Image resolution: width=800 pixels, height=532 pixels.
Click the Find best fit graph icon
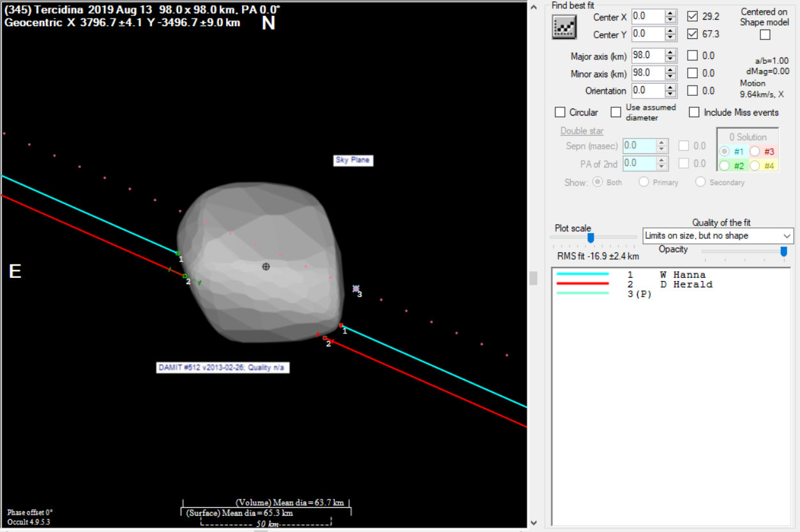pos(564,26)
